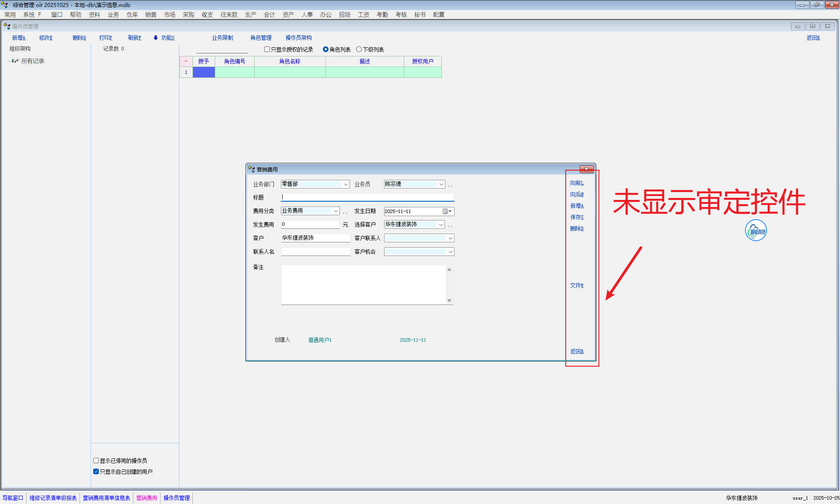
Task: Open the 客户联系人 dropdown list
Action: click(x=450, y=238)
